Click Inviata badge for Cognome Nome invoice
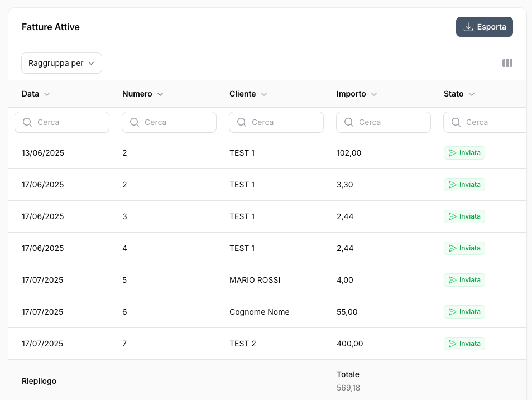Screen dimensions: 532x400 click(464, 312)
